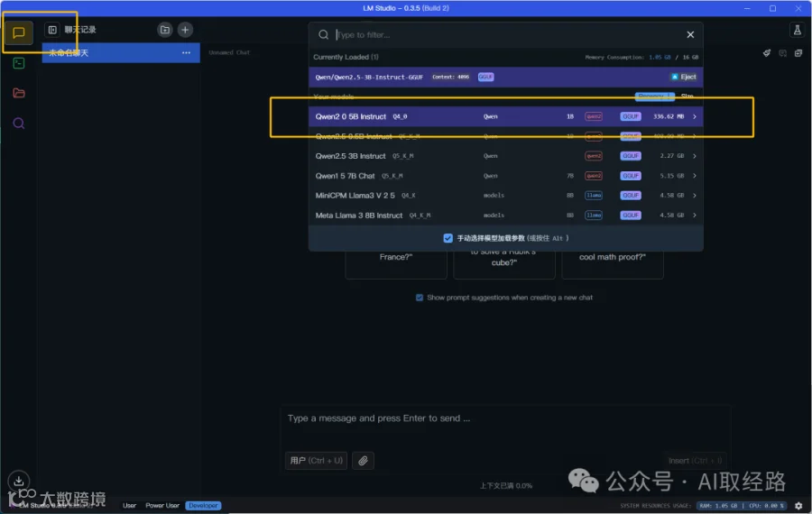Viewport: 812px width, 514px height.
Task: Click the Memory Consumption readout
Action: [x=641, y=57]
